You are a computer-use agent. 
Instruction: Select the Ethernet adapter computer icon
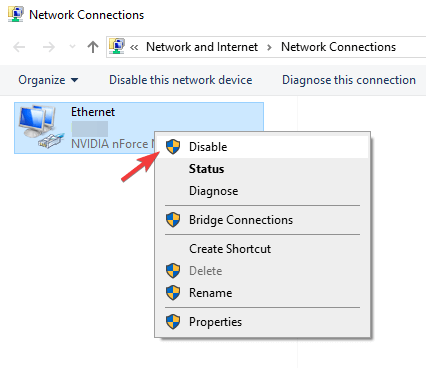(x=41, y=127)
